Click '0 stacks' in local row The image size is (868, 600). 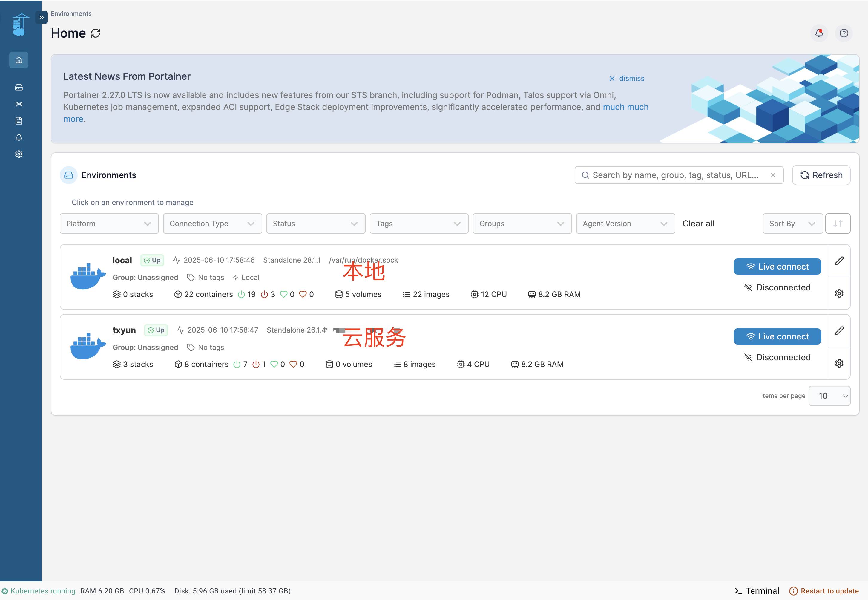pyautogui.click(x=133, y=294)
